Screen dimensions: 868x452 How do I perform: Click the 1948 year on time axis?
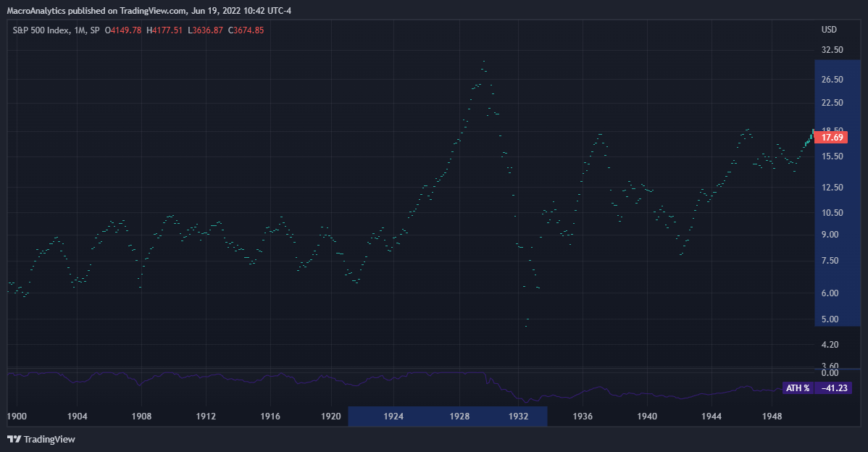pos(772,416)
